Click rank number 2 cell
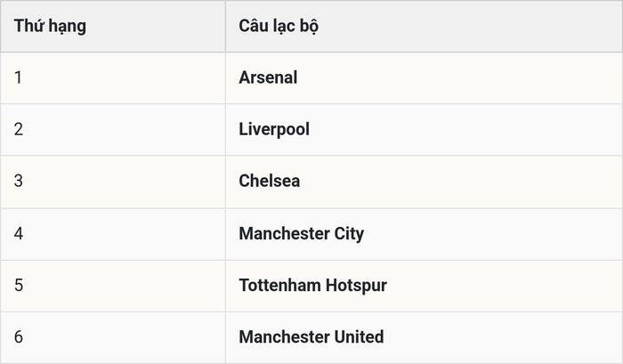This screenshot has height=364, width=623. point(113,130)
